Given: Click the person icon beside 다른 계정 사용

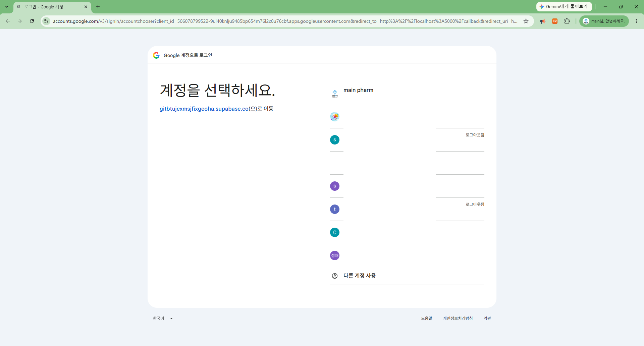Looking at the screenshot, I should (x=335, y=276).
